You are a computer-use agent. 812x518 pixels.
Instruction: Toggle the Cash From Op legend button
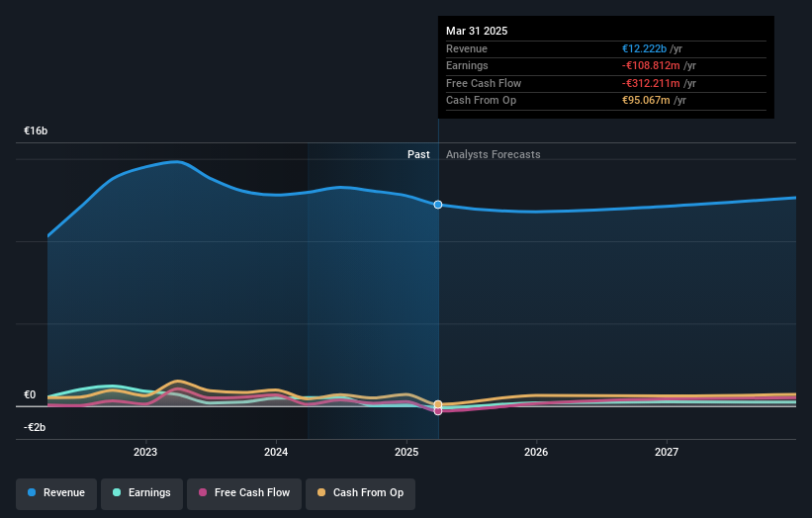click(x=360, y=493)
